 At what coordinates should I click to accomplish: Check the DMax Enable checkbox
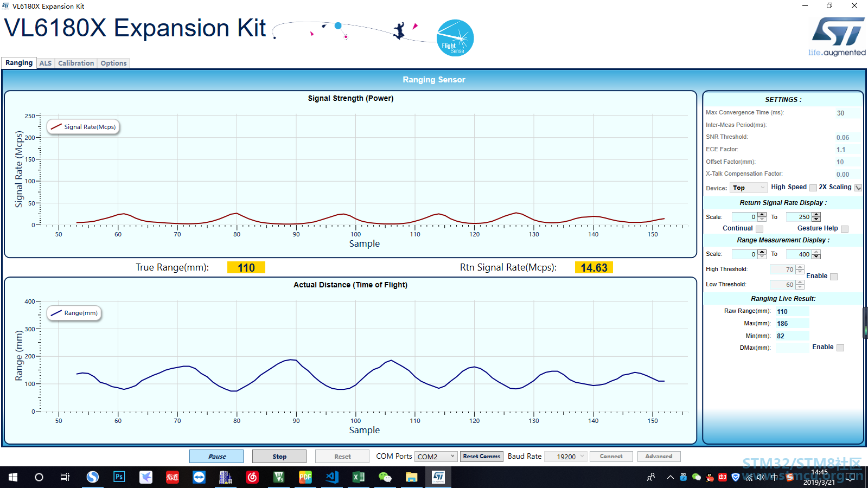tap(840, 348)
